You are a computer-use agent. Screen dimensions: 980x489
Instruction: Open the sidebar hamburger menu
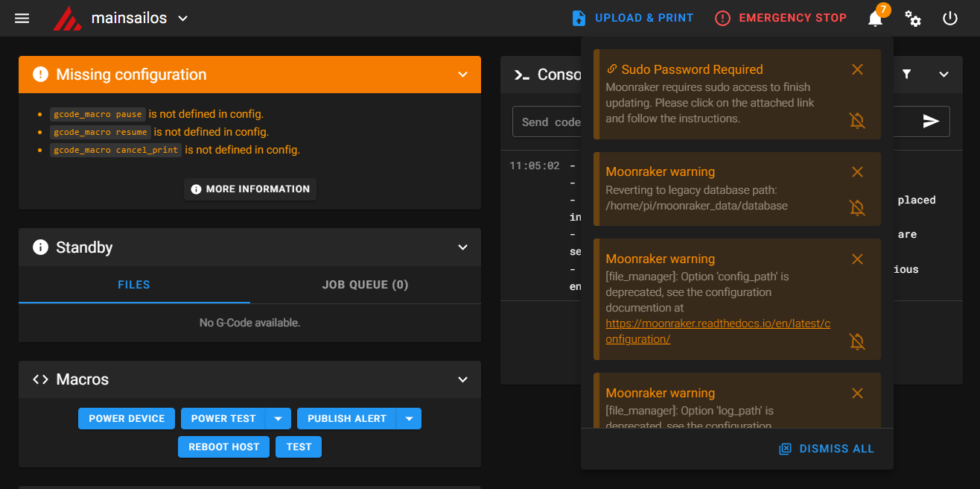click(22, 18)
